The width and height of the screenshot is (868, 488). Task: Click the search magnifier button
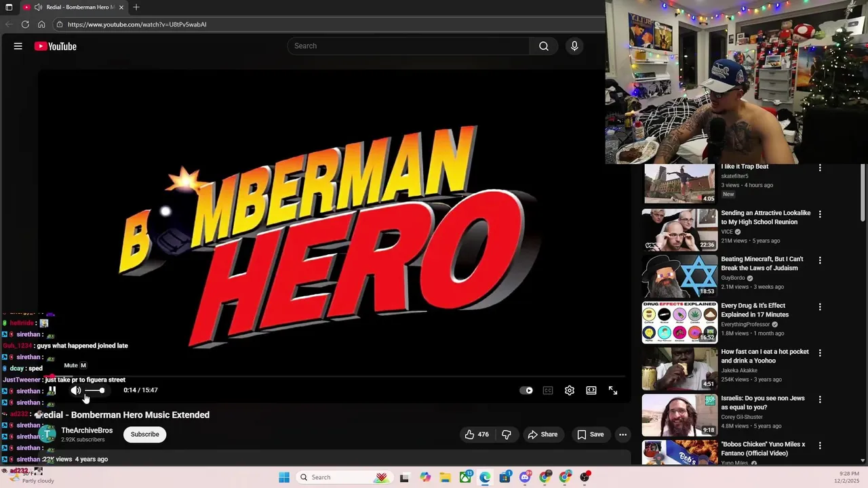pyautogui.click(x=544, y=46)
